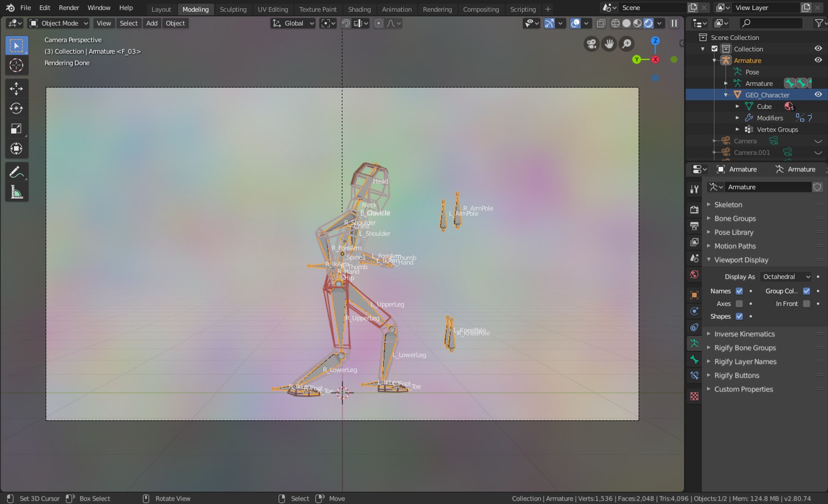This screenshot has height=504, width=828.
Task: Activate the Measure tool
Action: (x=16, y=192)
